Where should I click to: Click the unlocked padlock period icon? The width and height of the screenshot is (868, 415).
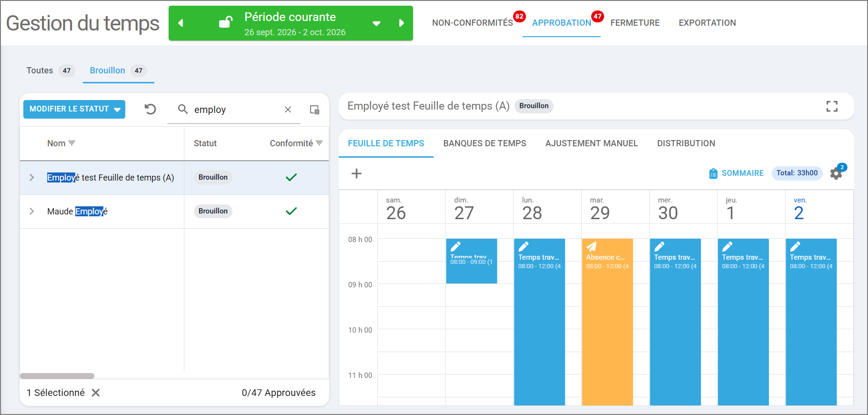pos(225,22)
